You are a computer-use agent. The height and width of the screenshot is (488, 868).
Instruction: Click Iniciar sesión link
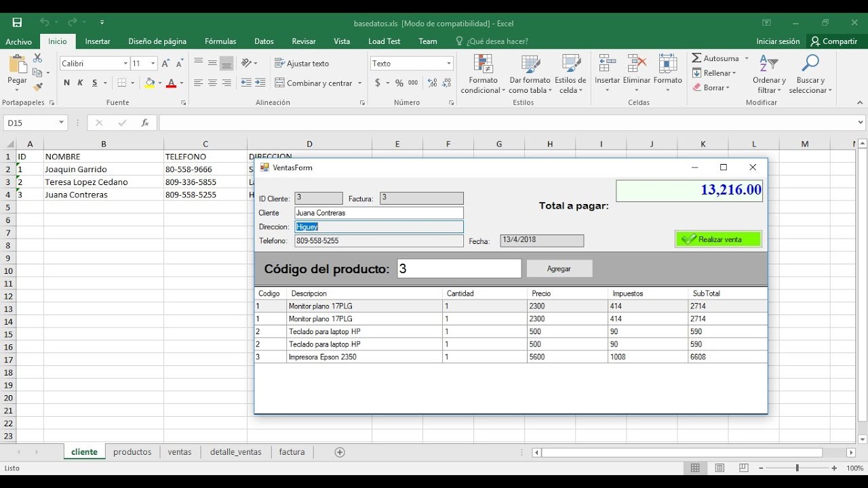(x=778, y=41)
